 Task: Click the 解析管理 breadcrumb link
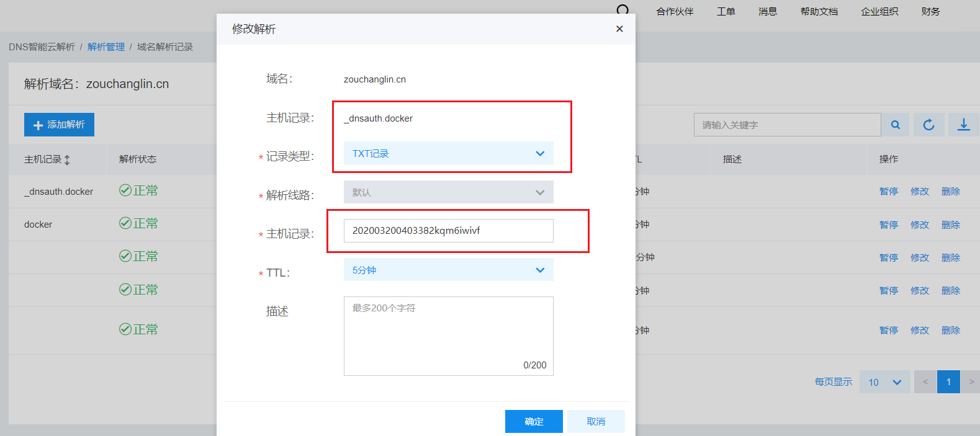[106, 47]
